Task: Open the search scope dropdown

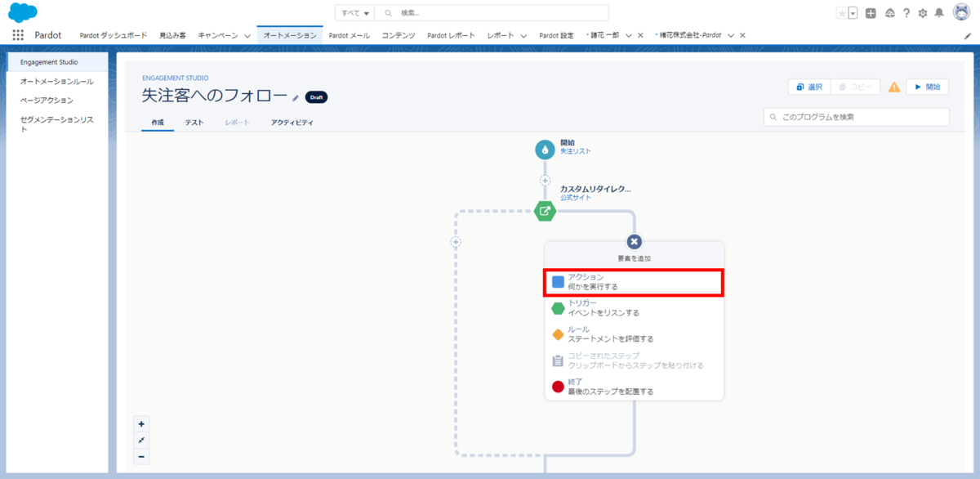Action: 354,13
